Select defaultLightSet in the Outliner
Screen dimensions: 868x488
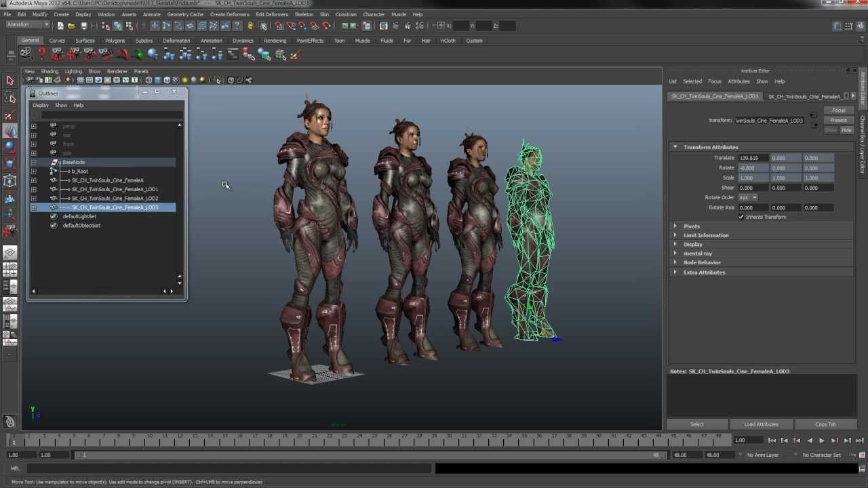coord(79,216)
